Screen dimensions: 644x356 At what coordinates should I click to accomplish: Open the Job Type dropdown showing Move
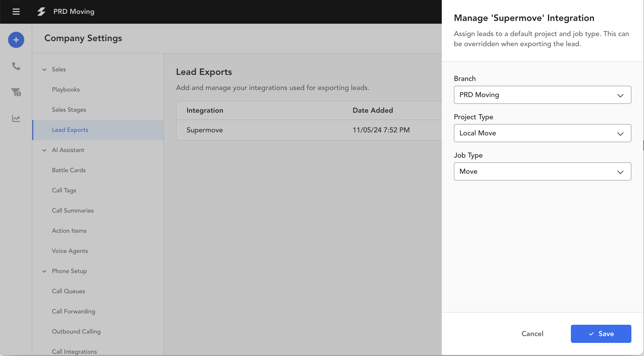click(x=542, y=171)
